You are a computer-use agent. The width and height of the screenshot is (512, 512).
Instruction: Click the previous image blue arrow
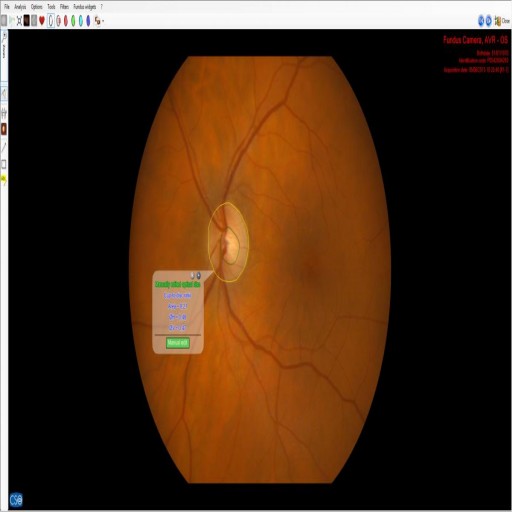coord(481,21)
